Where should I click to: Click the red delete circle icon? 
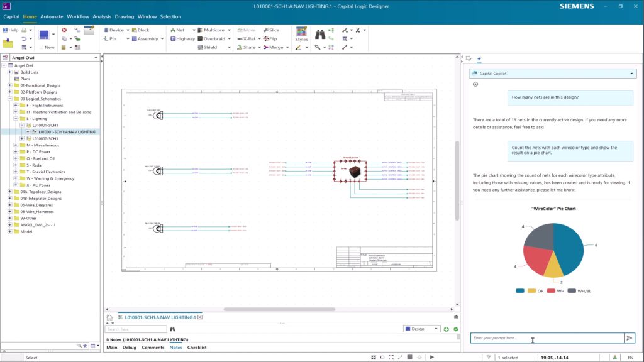[x=64, y=30]
